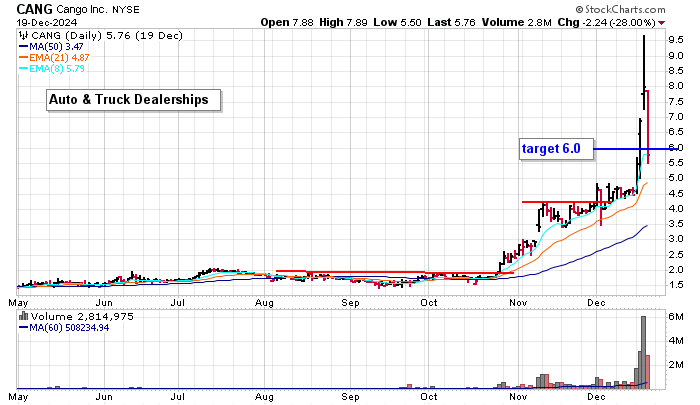Image resolution: width=700 pixels, height=405 pixels.
Task: Select the blue MA(60) volume legend swatch
Action: pos(23,328)
